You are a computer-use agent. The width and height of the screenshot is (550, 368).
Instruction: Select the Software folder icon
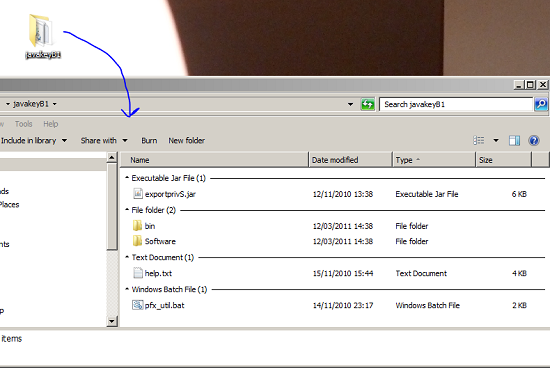pos(138,241)
